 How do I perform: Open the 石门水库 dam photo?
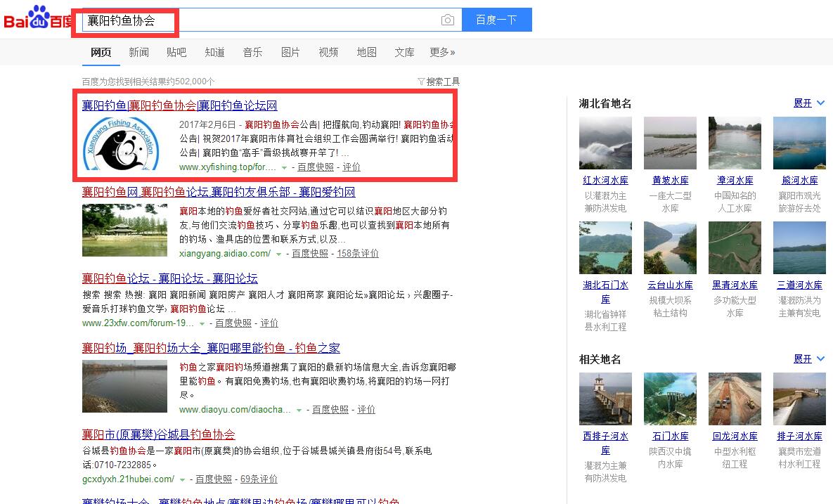click(x=671, y=399)
